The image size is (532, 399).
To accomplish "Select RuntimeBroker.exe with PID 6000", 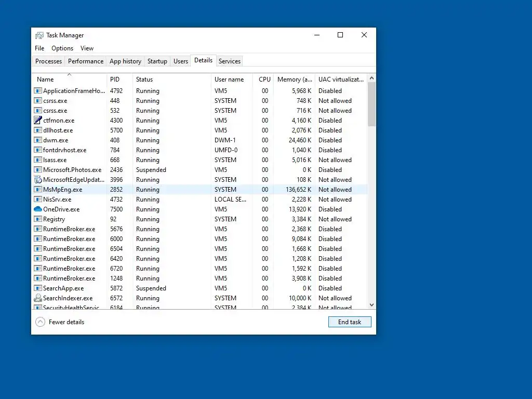I will coord(200,239).
